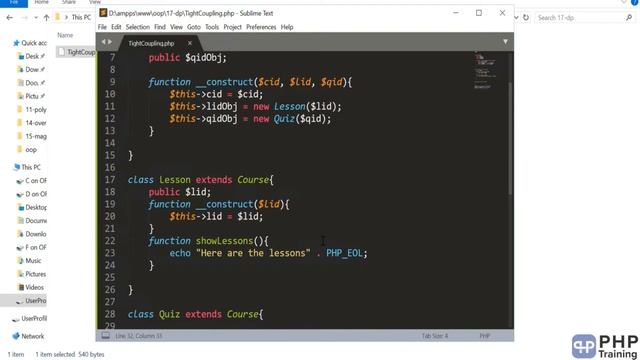
Task: Maximize the Sublime Text window
Action: (x=479, y=13)
